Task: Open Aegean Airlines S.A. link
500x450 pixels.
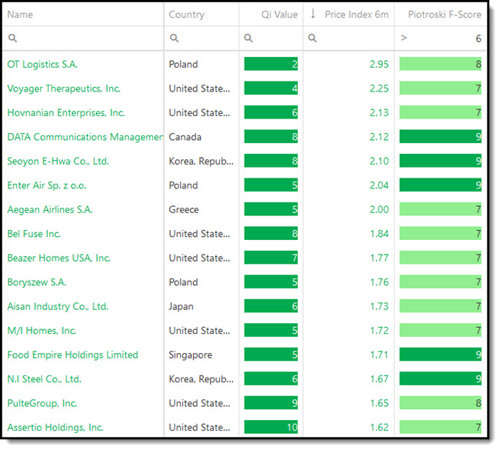Action: tap(50, 209)
